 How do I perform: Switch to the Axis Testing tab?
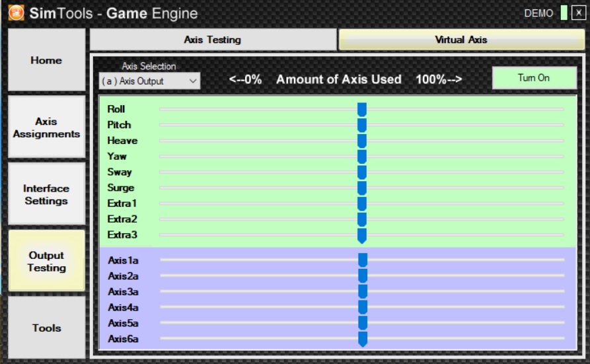(213, 40)
